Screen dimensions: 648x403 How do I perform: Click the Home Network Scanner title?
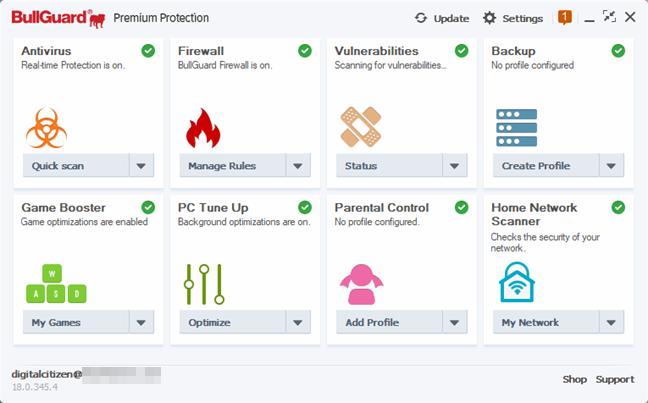pos(534,214)
